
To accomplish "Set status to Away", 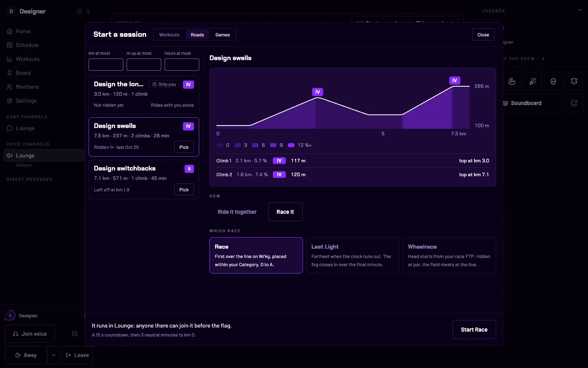I will click(x=26, y=355).
